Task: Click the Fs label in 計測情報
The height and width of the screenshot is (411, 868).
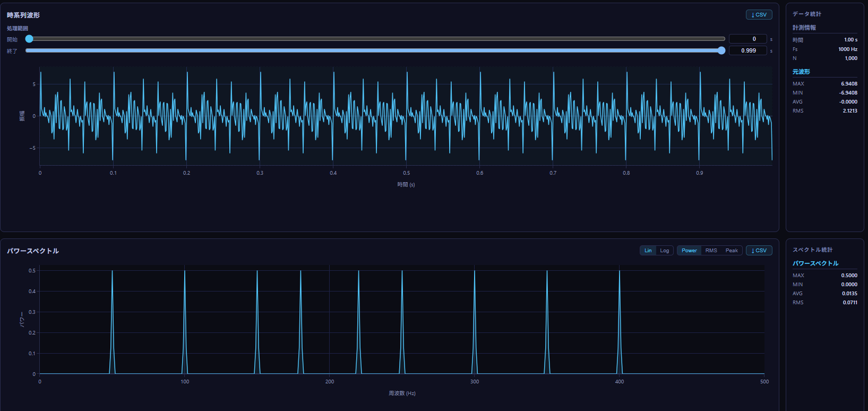Action: [x=795, y=49]
